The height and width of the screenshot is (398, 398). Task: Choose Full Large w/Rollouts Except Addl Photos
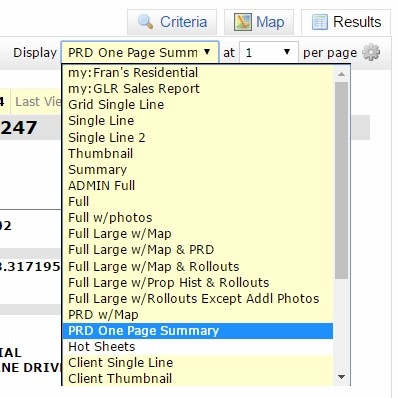click(197, 298)
